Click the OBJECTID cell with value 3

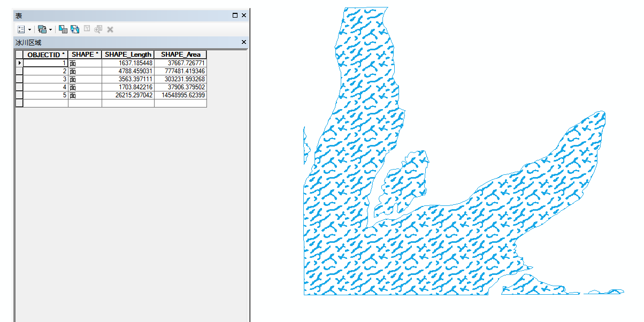(x=46, y=79)
